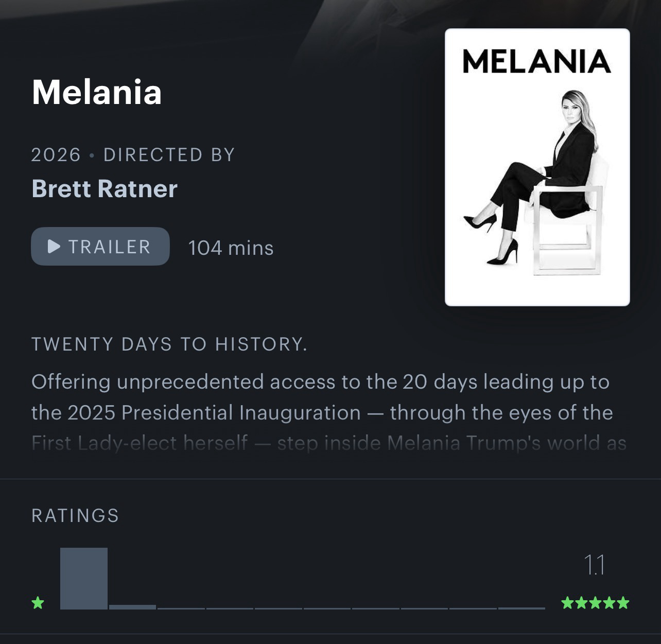Select the ninth histogram bar from left
661x644 pixels.
pyautogui.click(x=473, y=607)
